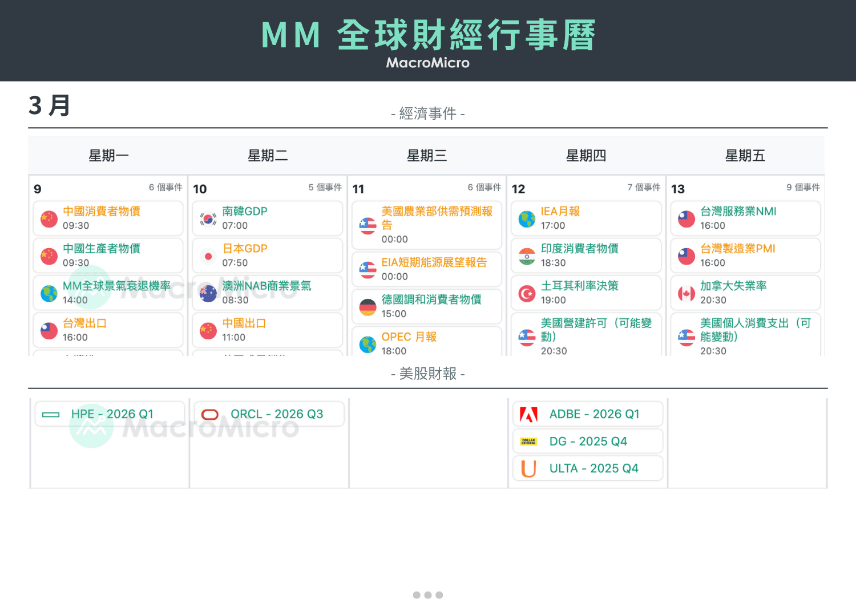Click the Taiwan flag beside 台灣服務業NMI
The height and width of the screenshot is (616, 856).
coord(687,218)
